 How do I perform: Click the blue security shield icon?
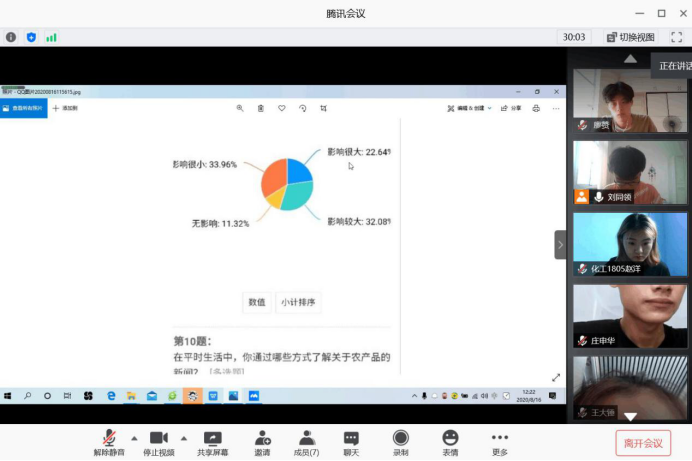click(31, 37)
